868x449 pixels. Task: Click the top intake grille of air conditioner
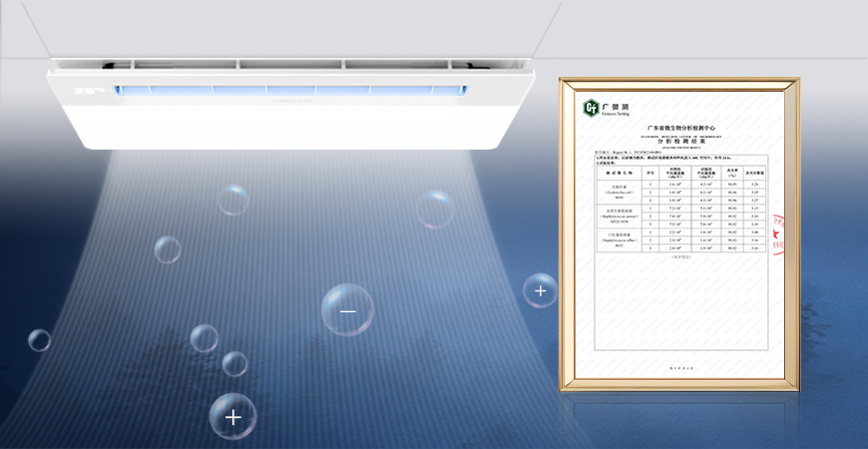click(x=289, y=63)
